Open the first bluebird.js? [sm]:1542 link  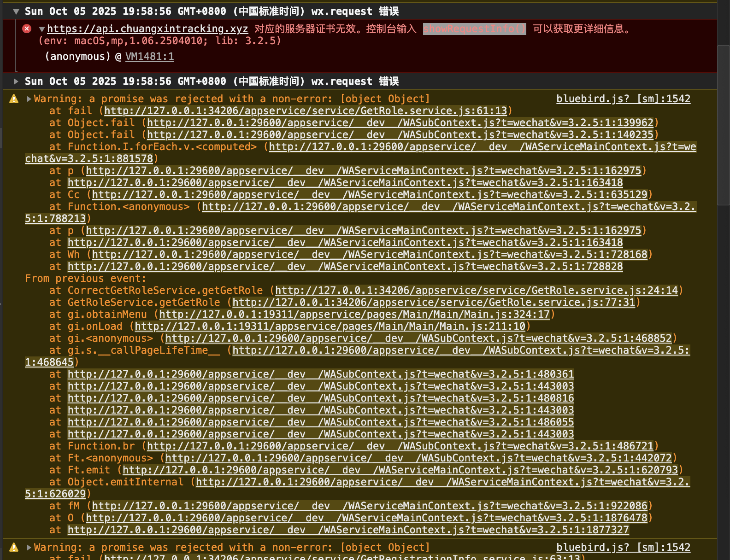[624, 99]
